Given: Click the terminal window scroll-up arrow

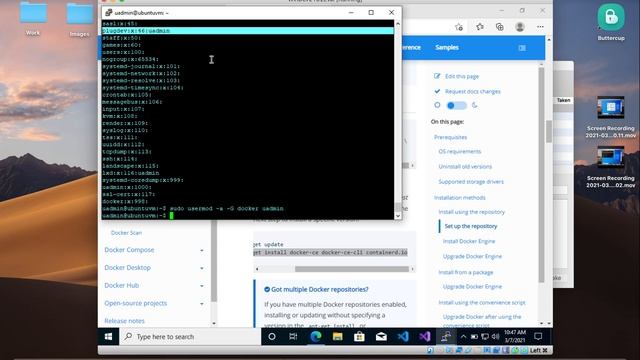Looking at the screenshot, I should coord(398,24).
